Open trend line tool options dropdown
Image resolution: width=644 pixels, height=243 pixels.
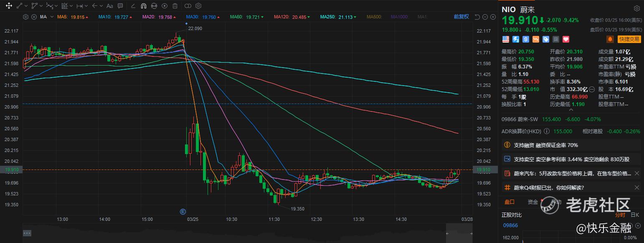[x=26, y=6]
